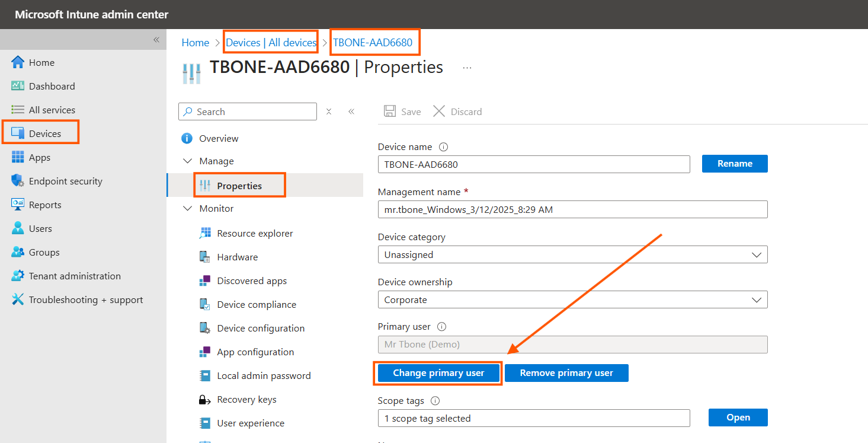Open Local admin password
Image resolution: width=868 pixels, height=443 pixels.
point(264,375)
